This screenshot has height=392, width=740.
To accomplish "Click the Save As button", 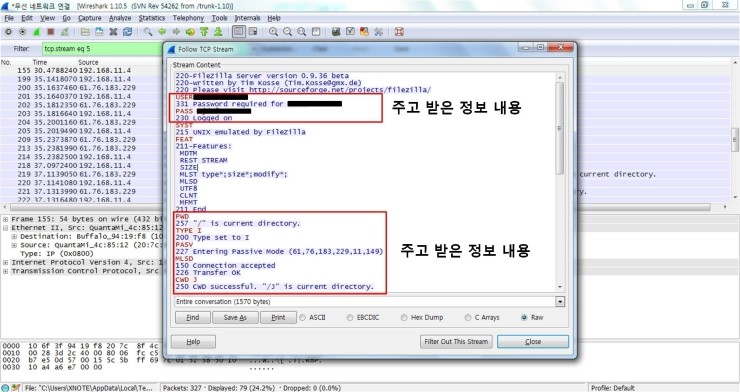I will pos(235,317).
